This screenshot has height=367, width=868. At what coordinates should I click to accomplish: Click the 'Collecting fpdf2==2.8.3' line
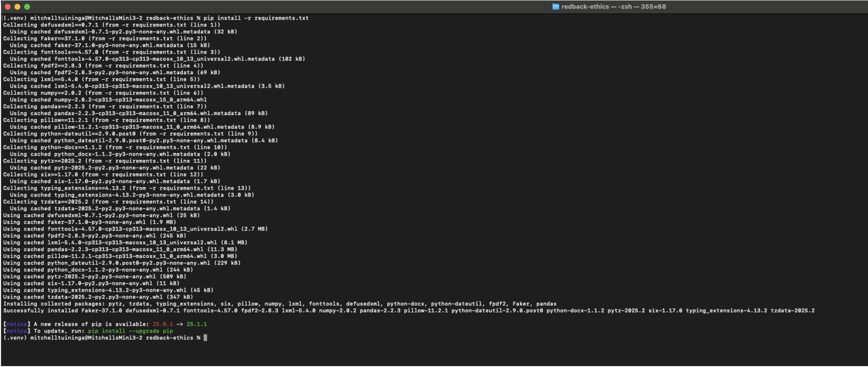tap(103, 66)
